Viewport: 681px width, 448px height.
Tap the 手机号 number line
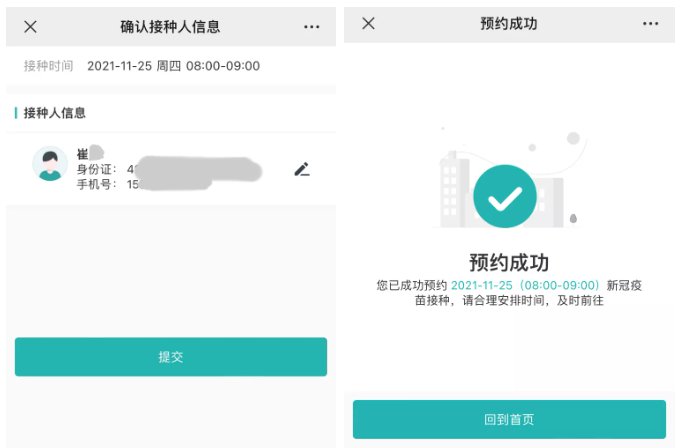[x=143, y=184]
